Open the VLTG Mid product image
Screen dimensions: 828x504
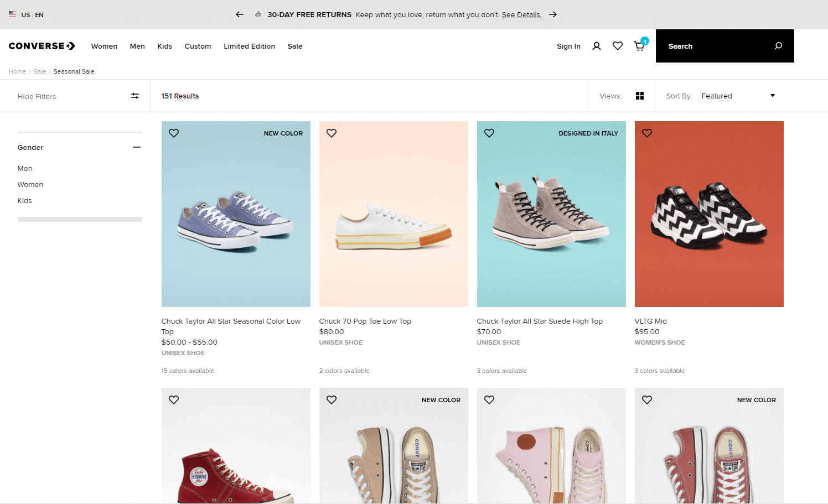pyautogui.click(x=709, y=214)
